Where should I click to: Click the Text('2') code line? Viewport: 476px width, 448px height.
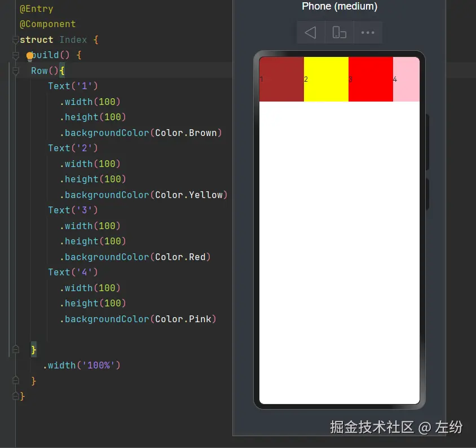tap(73, 148)
